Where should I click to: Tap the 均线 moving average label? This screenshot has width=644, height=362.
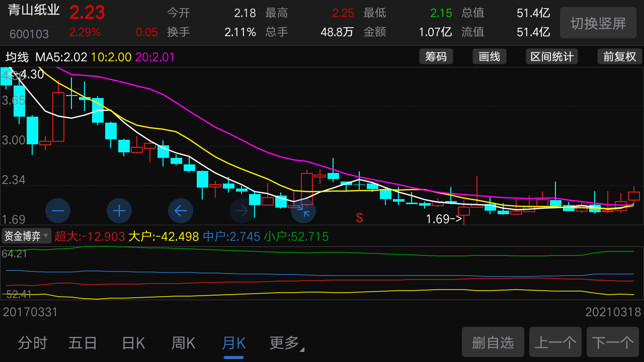pyautogui.click(x=17, y=57)
